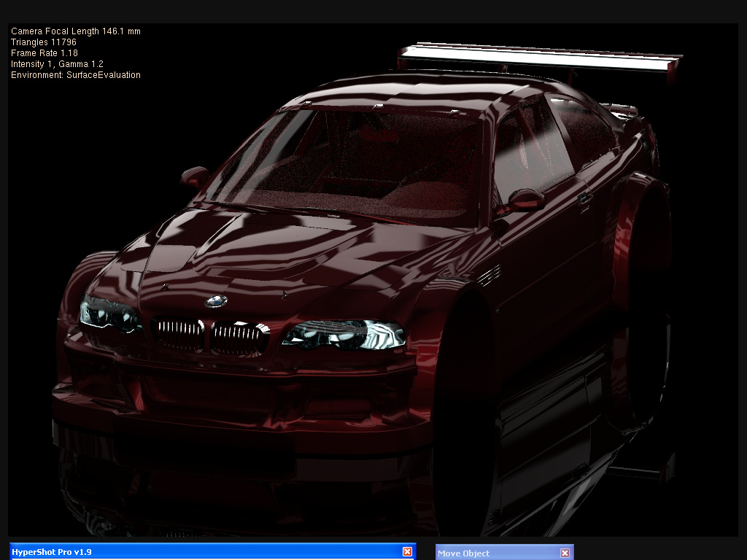The image size is (747, 560).
Task: Click the BMW hood emblem on car
Action: (216, 301)
